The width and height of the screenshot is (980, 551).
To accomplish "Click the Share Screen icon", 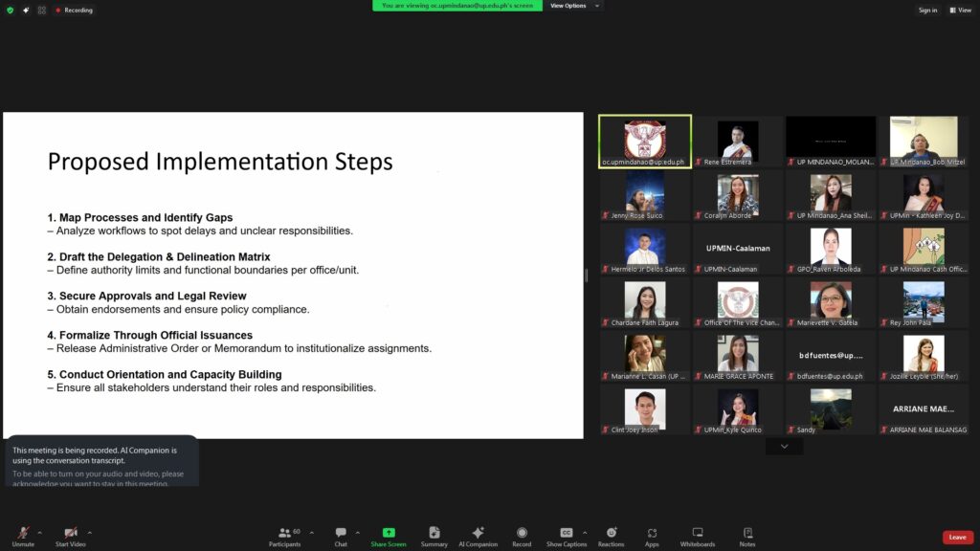I will pos(389,535).
